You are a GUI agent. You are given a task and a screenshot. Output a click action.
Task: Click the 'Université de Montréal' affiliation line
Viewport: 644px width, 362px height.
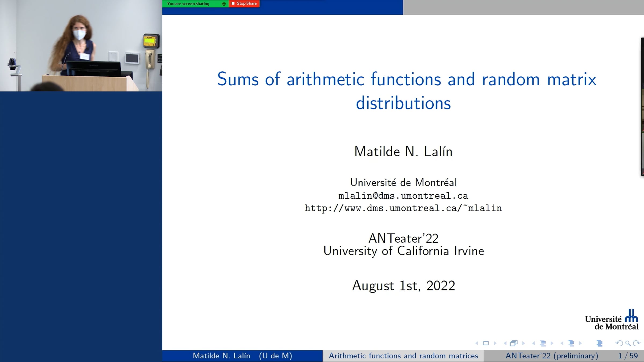pos(403,183)
